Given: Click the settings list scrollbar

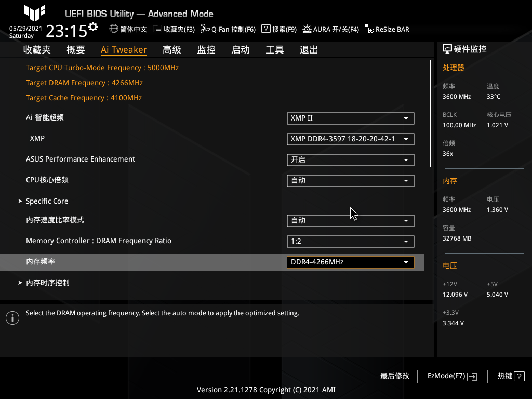Looking at the screenshot, I should point(430,114).
